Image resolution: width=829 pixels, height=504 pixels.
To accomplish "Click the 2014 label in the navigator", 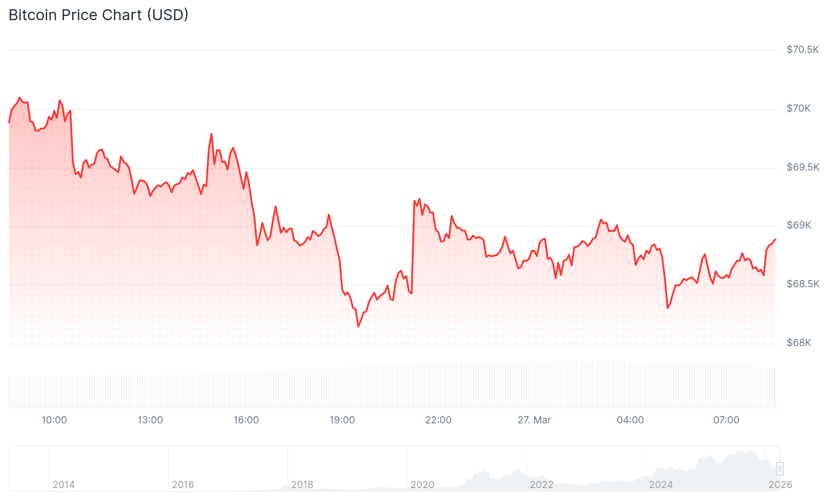I will click(x=63, y=485).
